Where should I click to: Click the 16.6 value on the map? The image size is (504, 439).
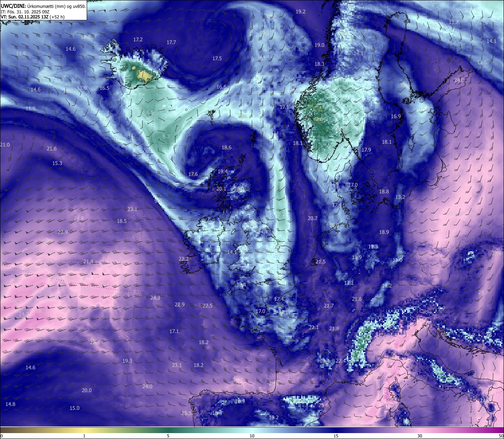tap(221, 87)
